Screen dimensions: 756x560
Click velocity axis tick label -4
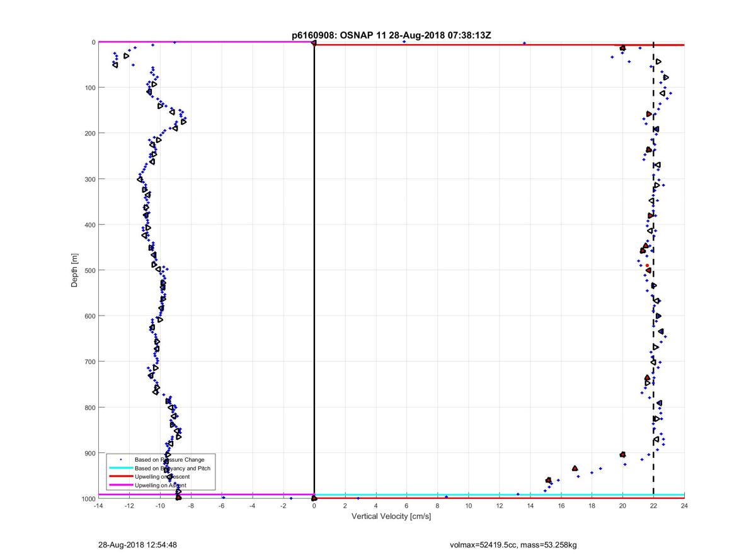(252, 505)
